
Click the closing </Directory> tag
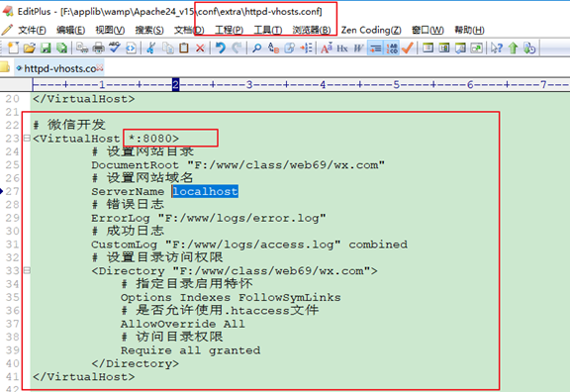(136, 363)
